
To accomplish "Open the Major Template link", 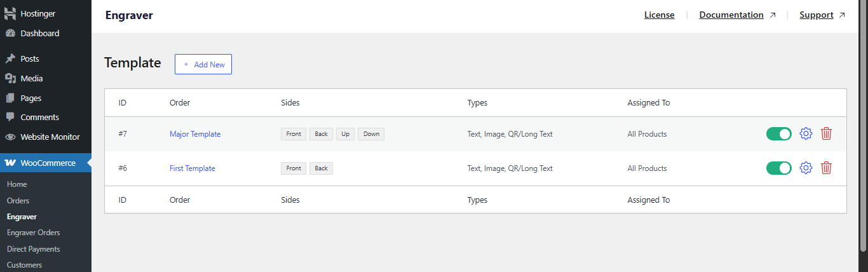I will coord(195,134).
